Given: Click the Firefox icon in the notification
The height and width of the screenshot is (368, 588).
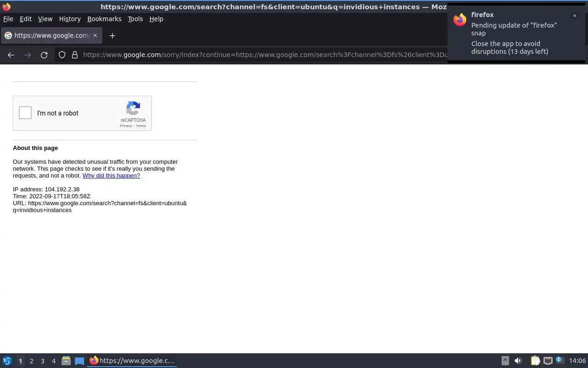Looking at the screenshot, I should [x=460, y=20].
